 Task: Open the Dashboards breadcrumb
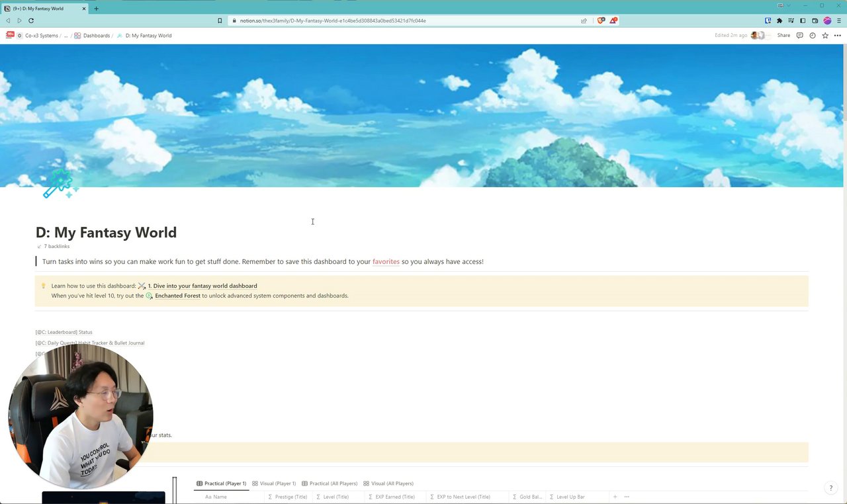92,35
